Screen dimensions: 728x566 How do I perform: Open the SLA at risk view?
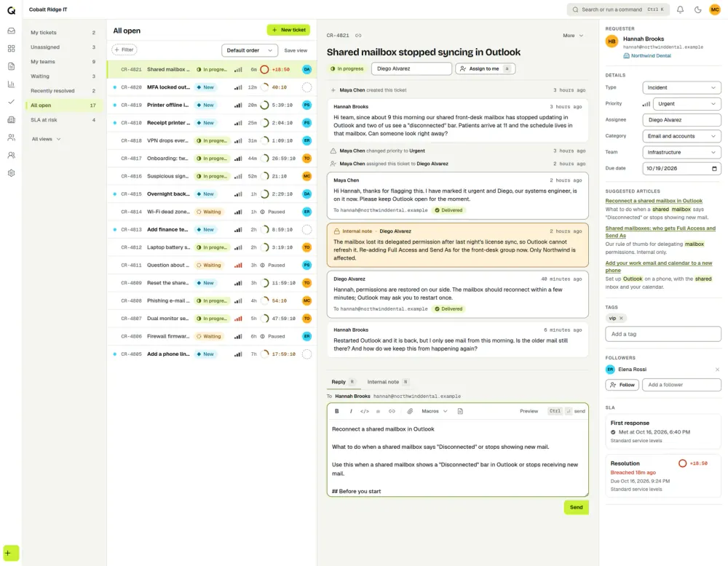click(63, 120)
